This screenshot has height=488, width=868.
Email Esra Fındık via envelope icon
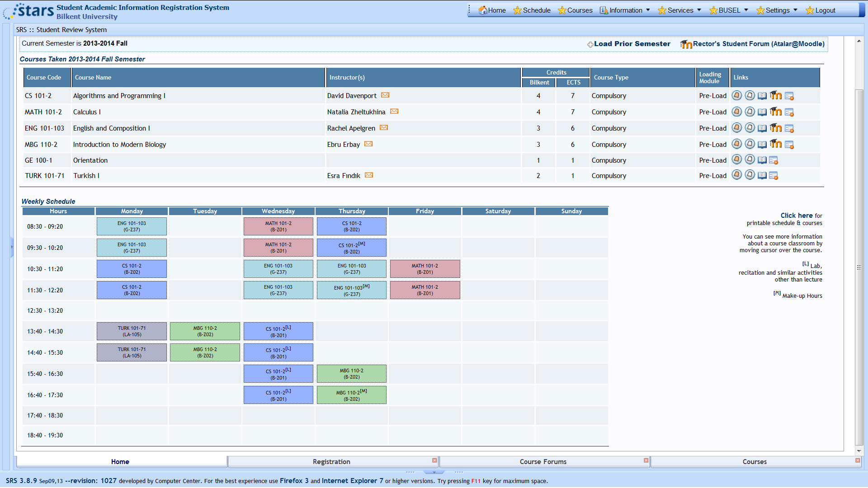click(x=369, y=175)
